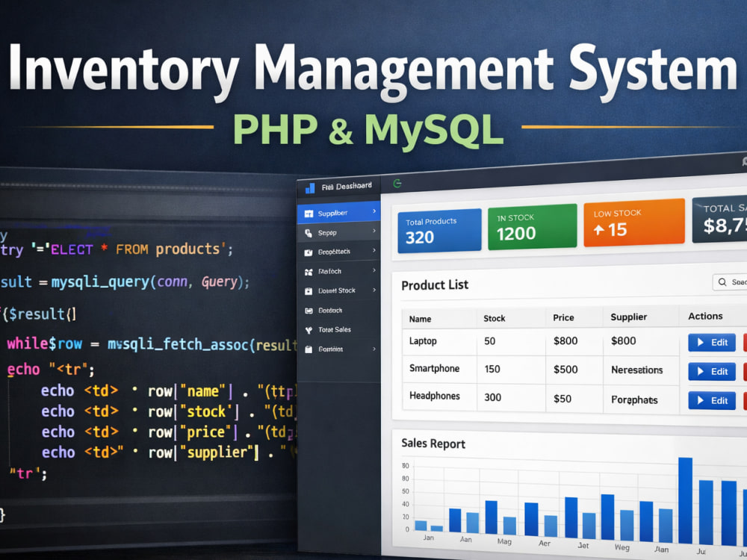Viewport: 747px width, 560px height.
Task: Click the magnifier icon in Product List search
Action: pyautogui.click(x=722, y=282)
